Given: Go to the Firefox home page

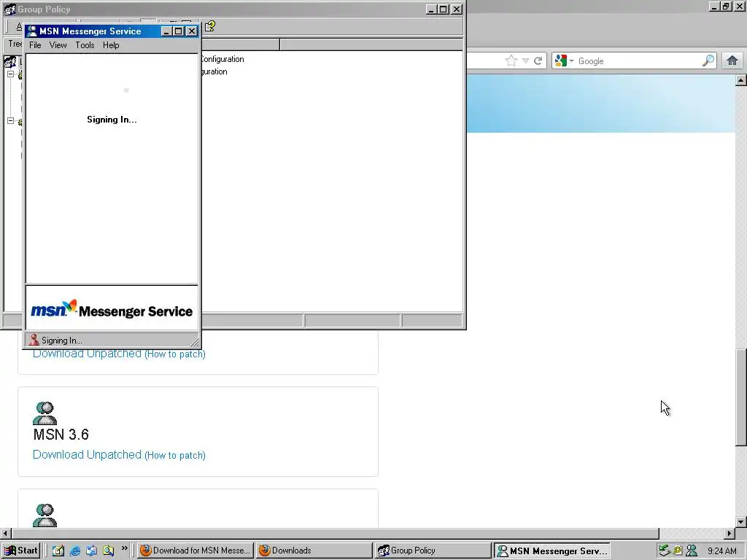Looking at the screenshot, I should pyautogui.click(x=732, y=61).
